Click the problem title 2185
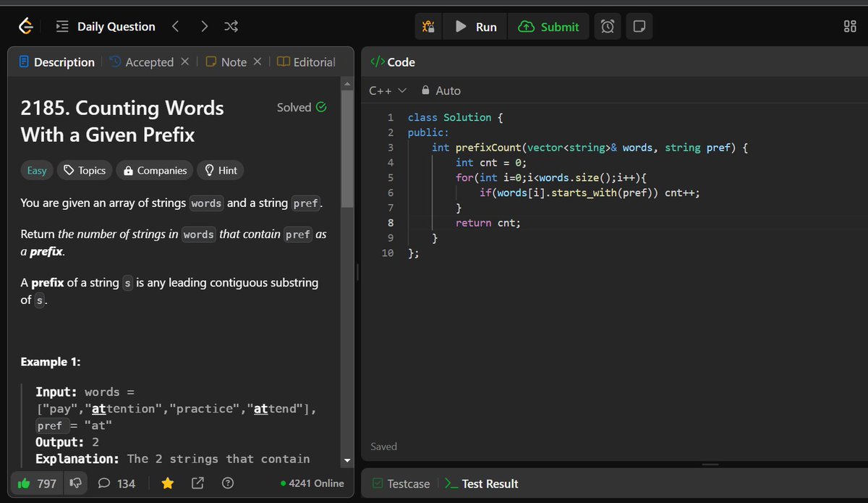Image resolution: width=868 pixels, height=503 pixels. click(122, 121)
